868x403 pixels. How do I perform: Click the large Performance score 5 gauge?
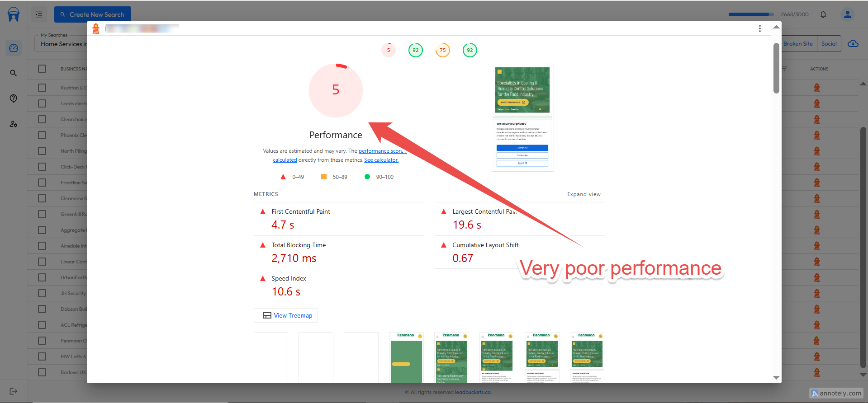pos(336,90)
